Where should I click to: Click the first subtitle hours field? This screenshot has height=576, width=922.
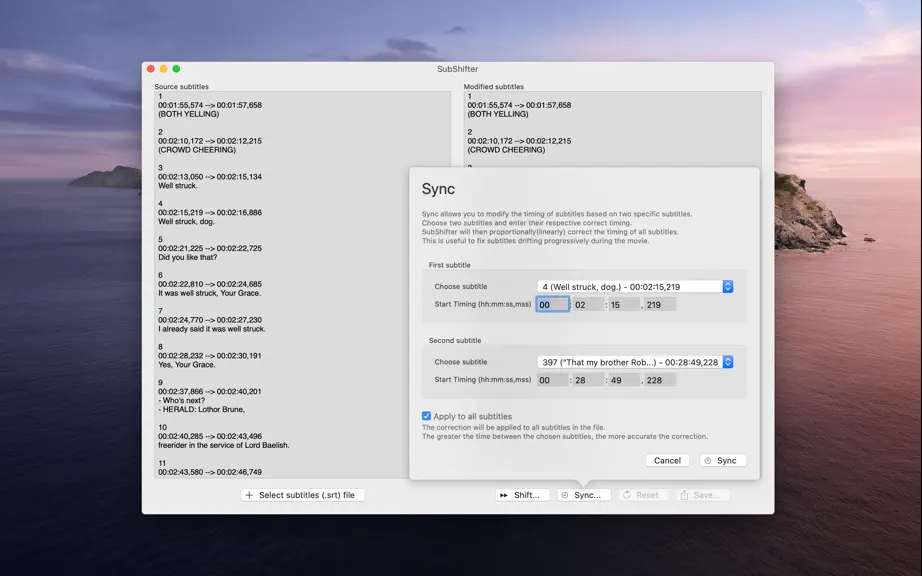pos(553,304)
